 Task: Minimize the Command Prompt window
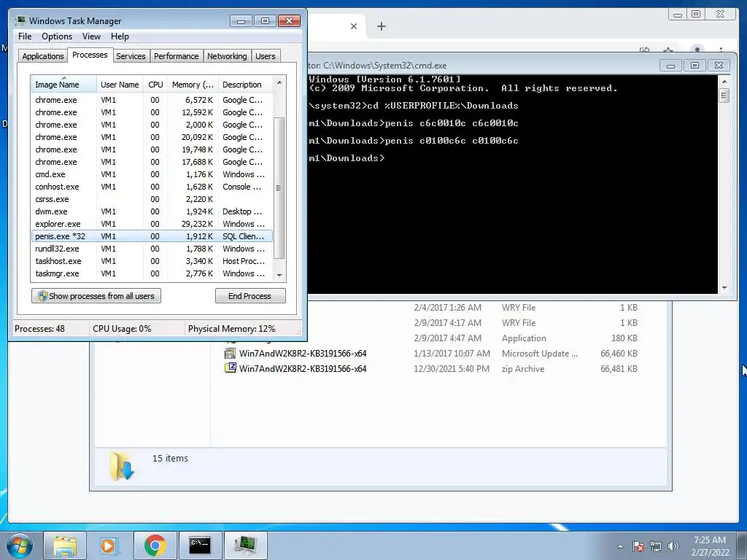coord(670,65)
